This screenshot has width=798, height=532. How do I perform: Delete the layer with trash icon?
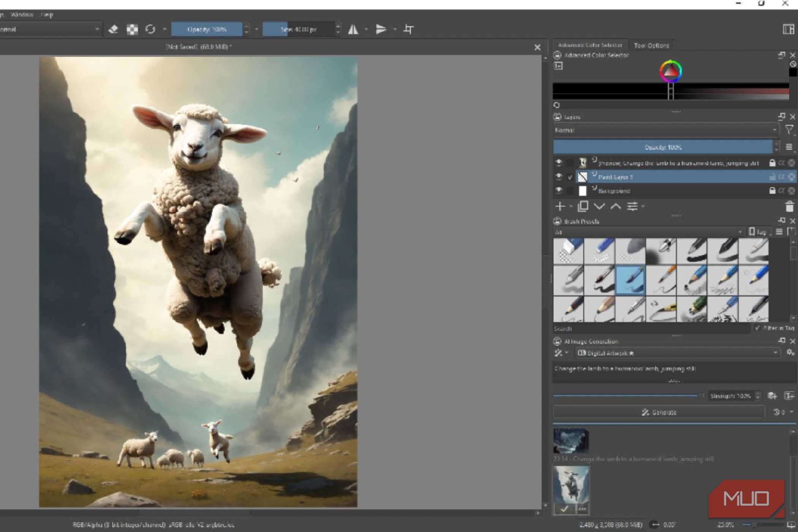(x=790, y=206)
